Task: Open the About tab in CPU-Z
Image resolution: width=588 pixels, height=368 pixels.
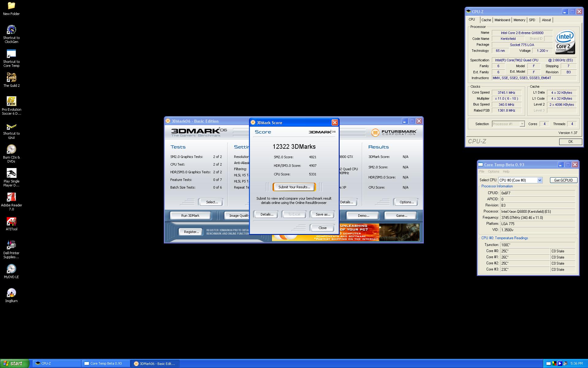Action: coord(546,20)
